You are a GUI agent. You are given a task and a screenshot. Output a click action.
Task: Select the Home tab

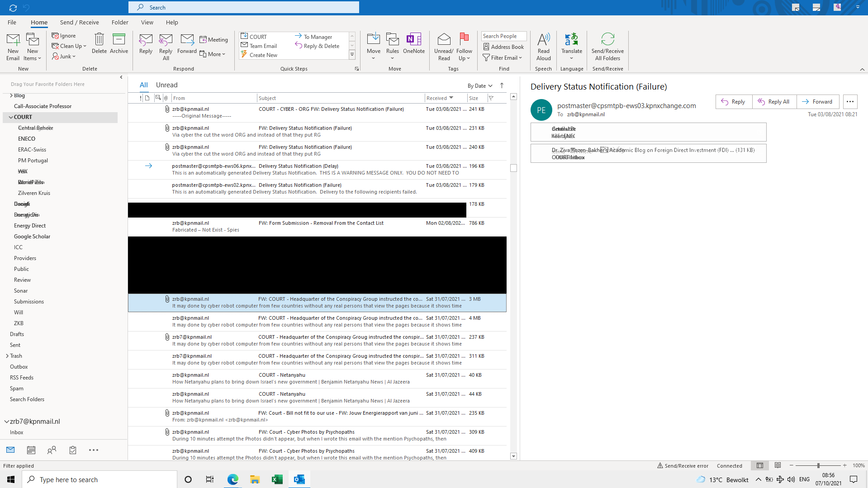[x=39, y=22]
